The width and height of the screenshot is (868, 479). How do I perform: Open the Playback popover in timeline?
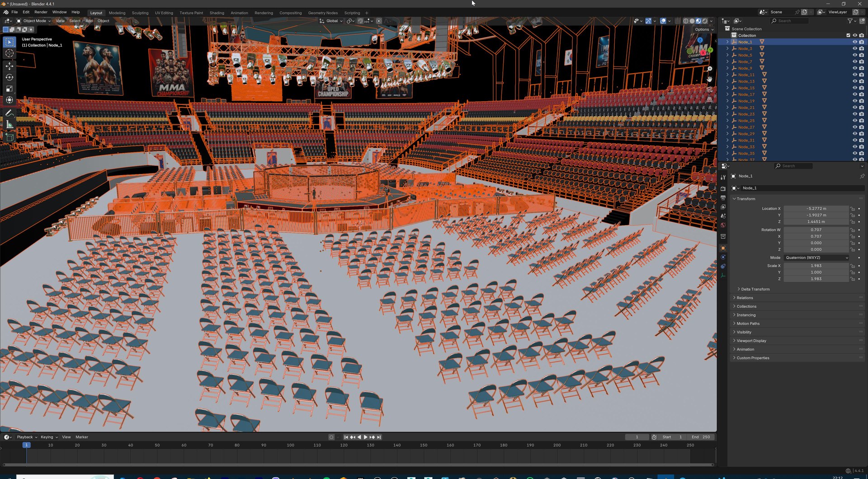coord(27,437)
